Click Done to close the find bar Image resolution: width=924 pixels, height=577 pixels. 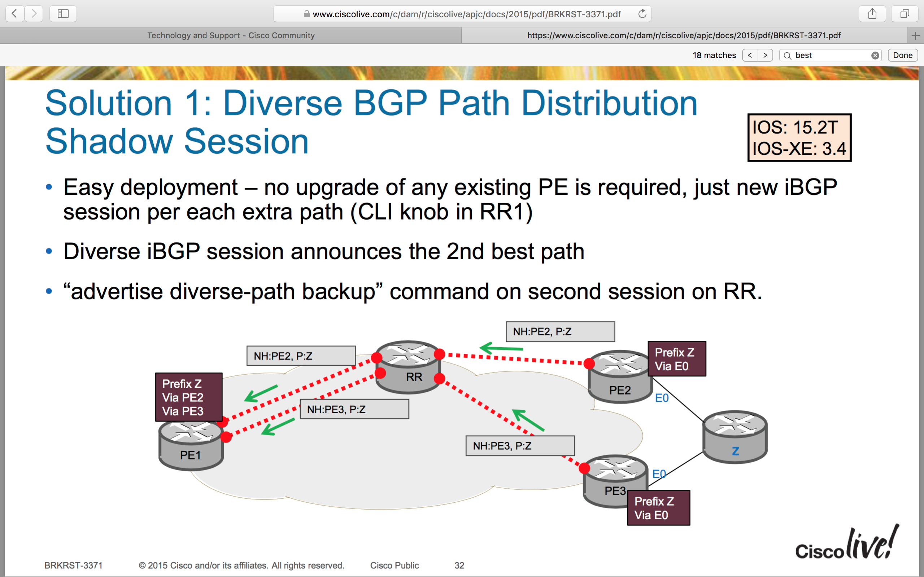[903, 55]
